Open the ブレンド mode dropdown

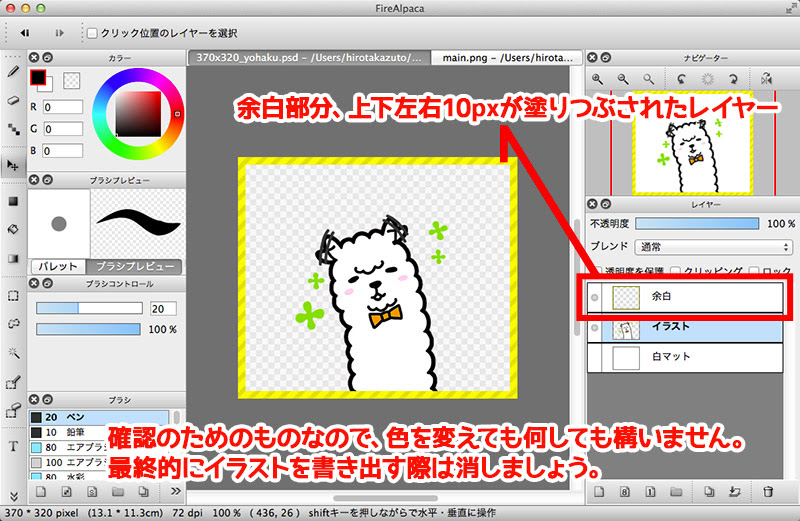pos(713,247)
